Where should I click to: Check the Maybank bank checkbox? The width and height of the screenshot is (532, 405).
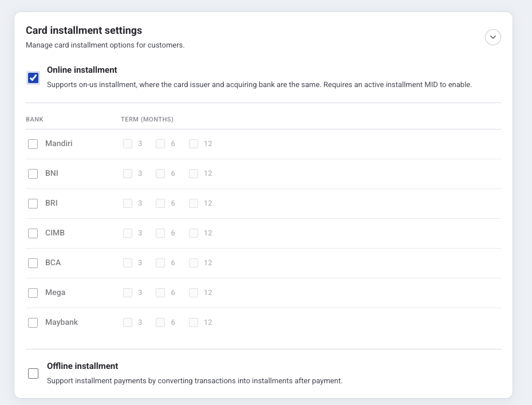[x=33, y=323]
